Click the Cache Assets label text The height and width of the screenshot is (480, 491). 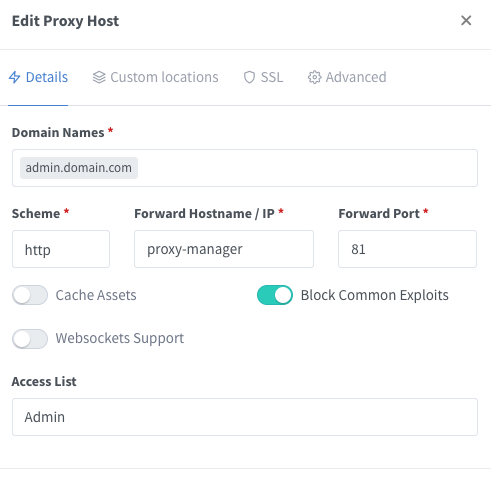[96, 295]
